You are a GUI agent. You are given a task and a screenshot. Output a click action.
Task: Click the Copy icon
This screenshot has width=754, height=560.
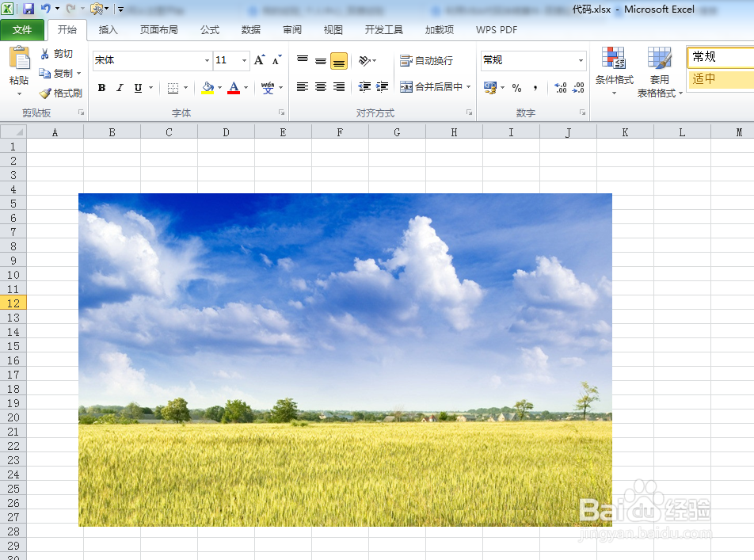[x=44, y=73]
